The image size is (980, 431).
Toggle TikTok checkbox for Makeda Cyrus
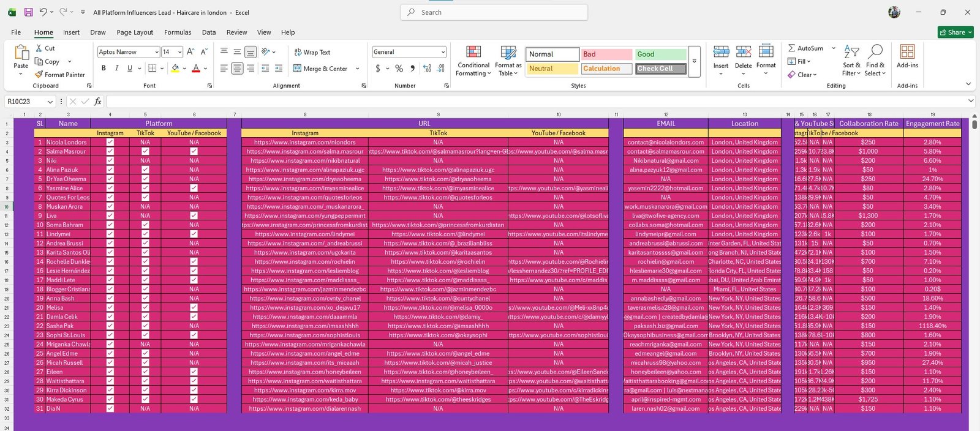[145, 399]
